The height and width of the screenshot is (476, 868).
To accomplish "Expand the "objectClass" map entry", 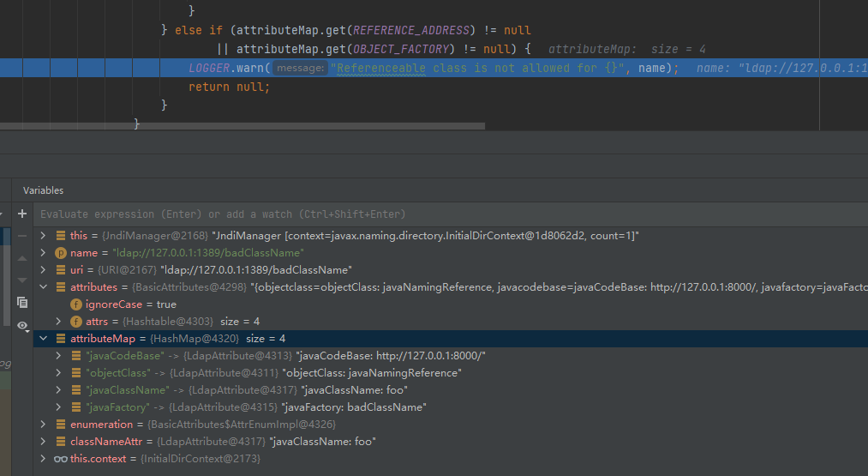I will point(58,373).
